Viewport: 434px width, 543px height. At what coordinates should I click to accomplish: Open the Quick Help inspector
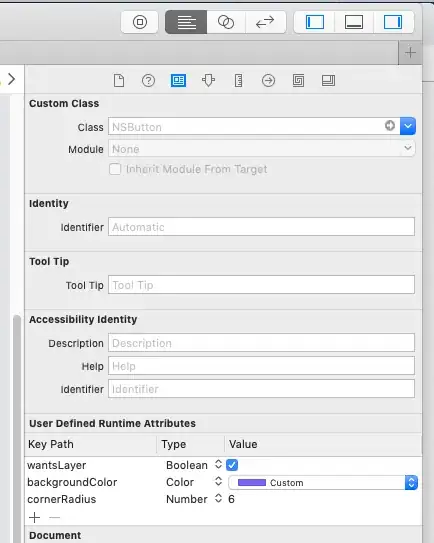point(148,81)
